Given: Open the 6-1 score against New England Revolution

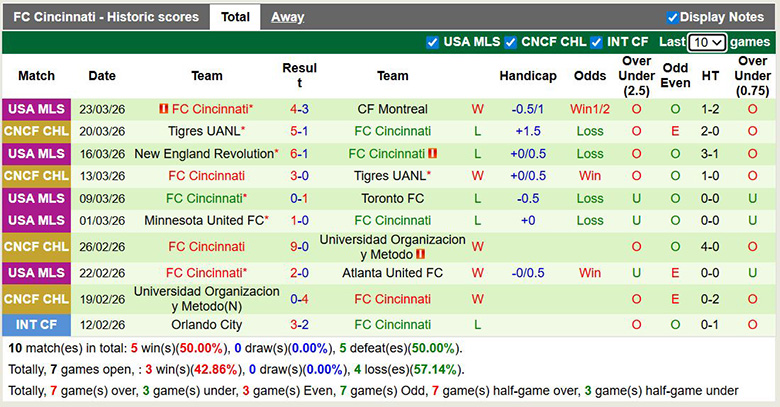Looking at the screenshot, I should [299, 154].
